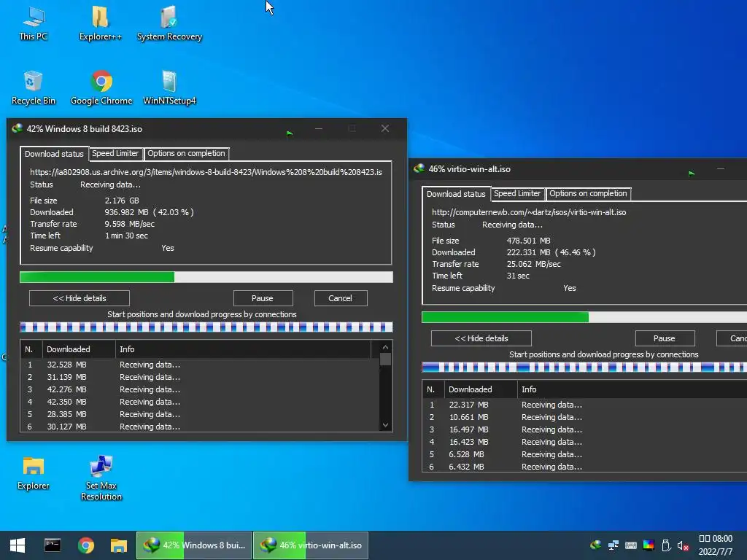
Task: Open the command prompt taskbar icon
Action: 53,545
